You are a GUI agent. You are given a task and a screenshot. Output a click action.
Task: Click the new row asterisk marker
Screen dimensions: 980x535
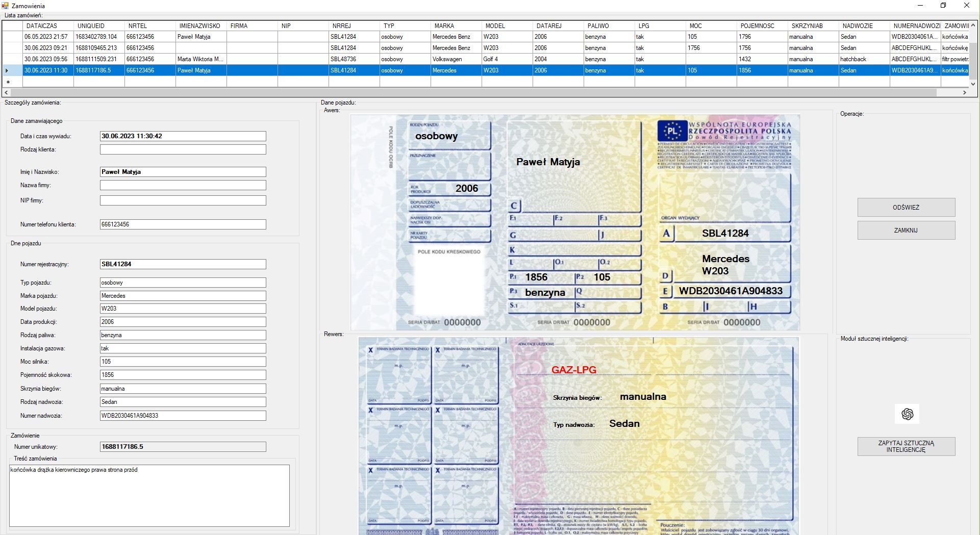pos(8,82)
